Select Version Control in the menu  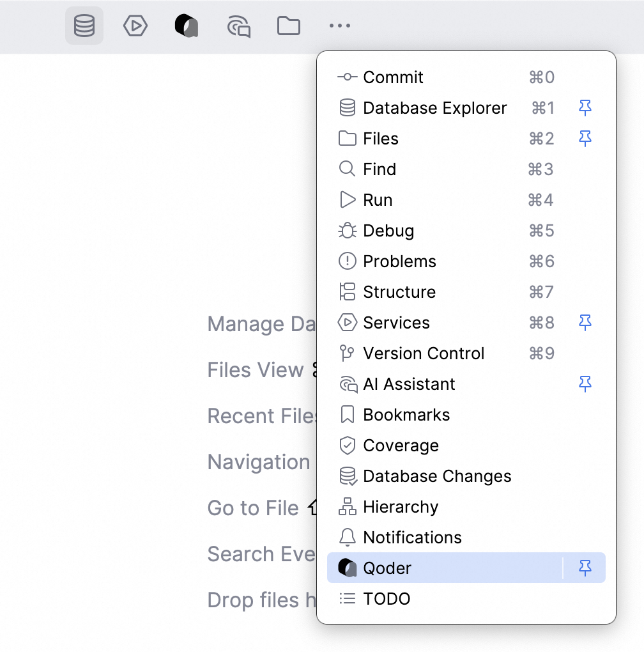pos(424,353)
